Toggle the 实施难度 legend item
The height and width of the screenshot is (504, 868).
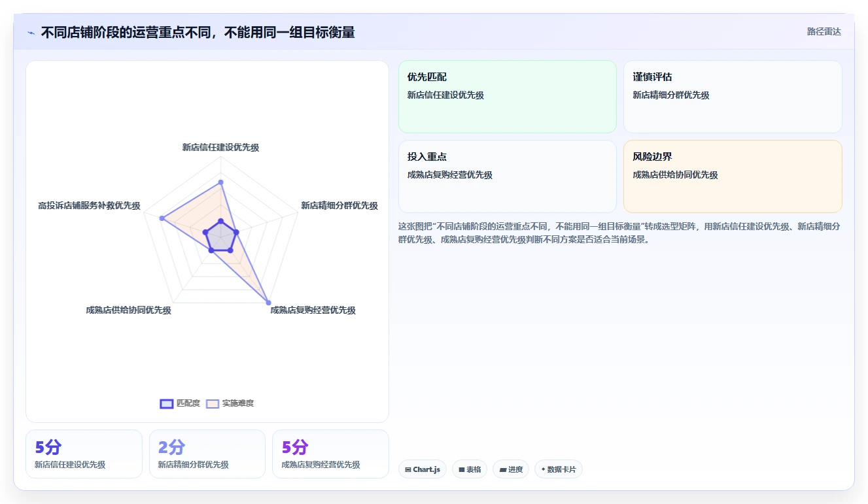click(230, 403)
